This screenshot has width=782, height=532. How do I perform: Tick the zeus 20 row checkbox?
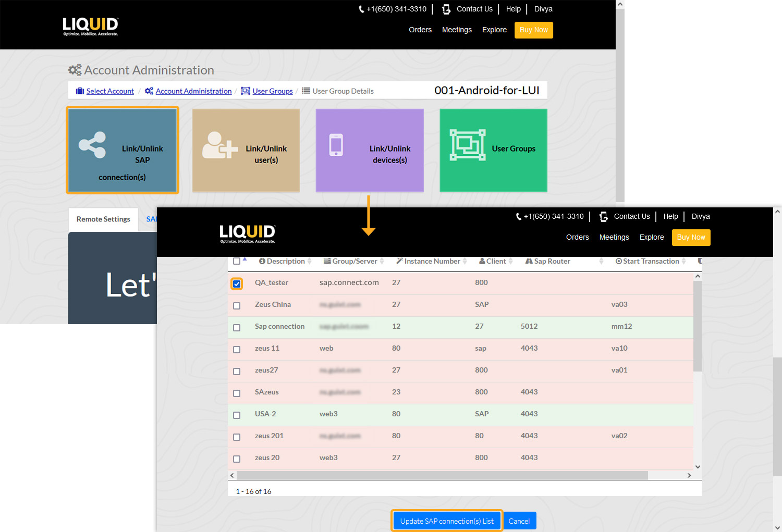(237, 459)
